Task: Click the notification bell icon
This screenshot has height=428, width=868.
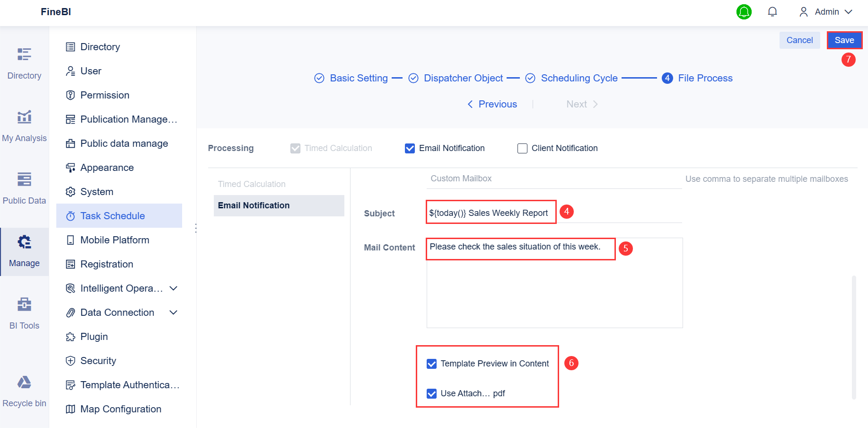Action: pos(772,11)
